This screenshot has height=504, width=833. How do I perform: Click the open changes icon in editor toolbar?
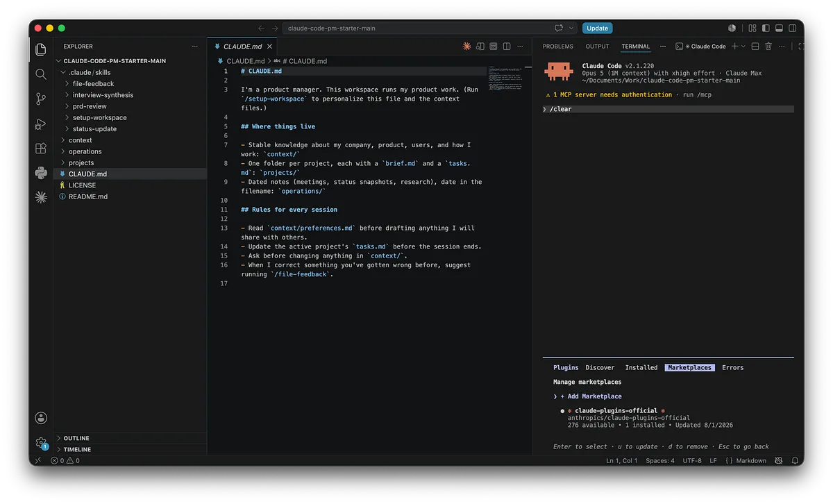point(480,47)
